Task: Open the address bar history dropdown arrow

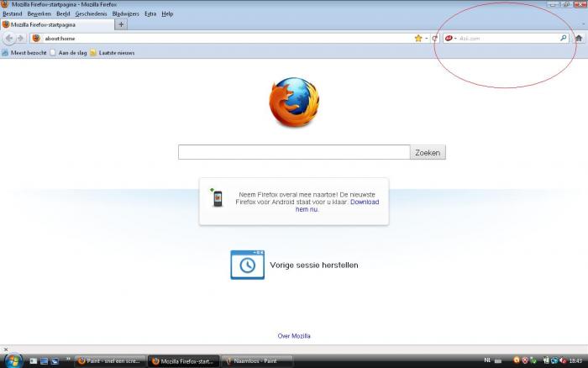Action: 427,39
